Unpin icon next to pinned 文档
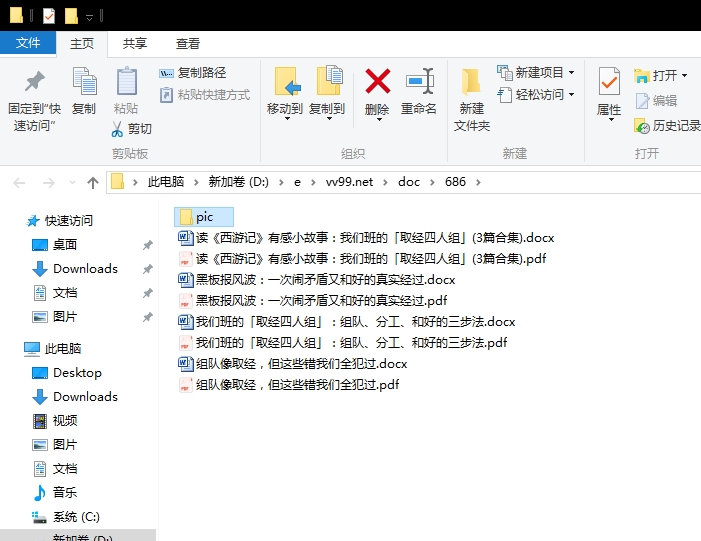The width and height of the screenshot is (701, 541). (148, 293)
